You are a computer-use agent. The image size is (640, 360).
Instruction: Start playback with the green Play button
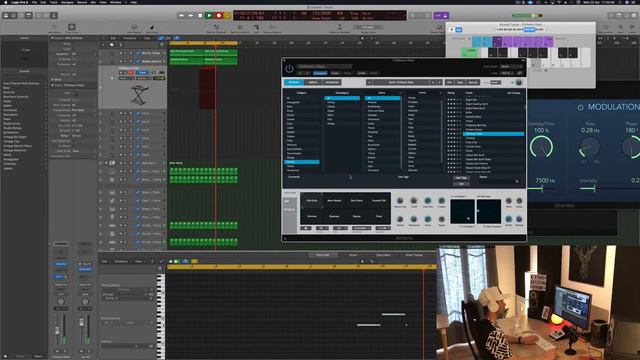tap(209, 16)
